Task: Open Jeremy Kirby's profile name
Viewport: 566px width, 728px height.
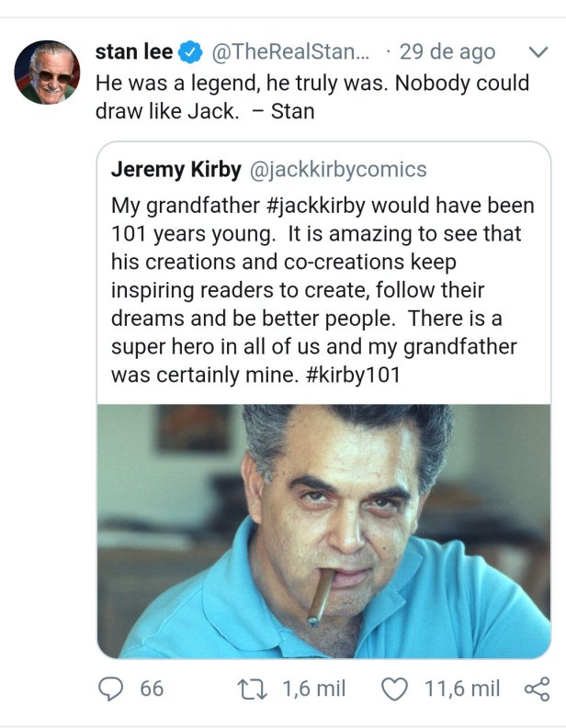Action: (176, 169)
